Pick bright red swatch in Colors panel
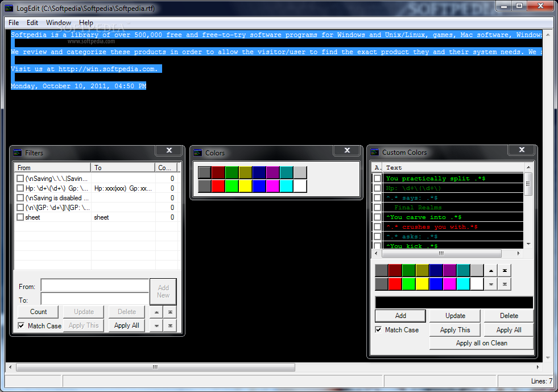 (x=218, y=186)
